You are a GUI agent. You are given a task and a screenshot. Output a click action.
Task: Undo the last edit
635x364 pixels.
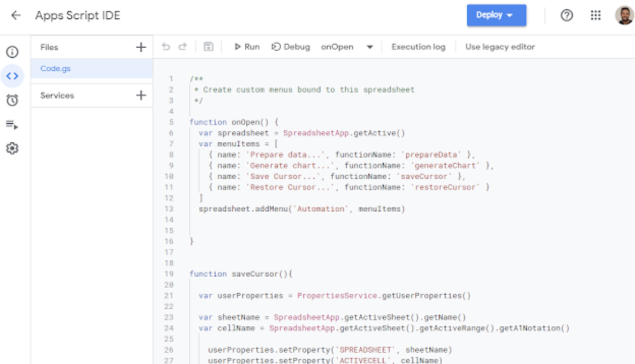[x=166, y=47]
